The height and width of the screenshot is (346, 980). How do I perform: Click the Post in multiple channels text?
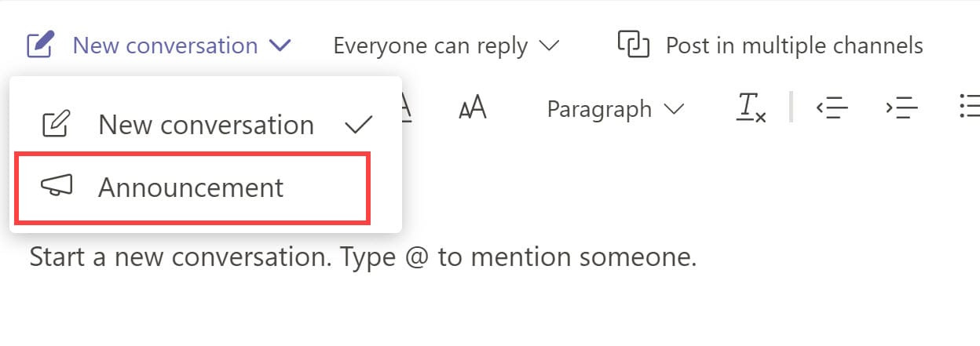pos(794,46)
